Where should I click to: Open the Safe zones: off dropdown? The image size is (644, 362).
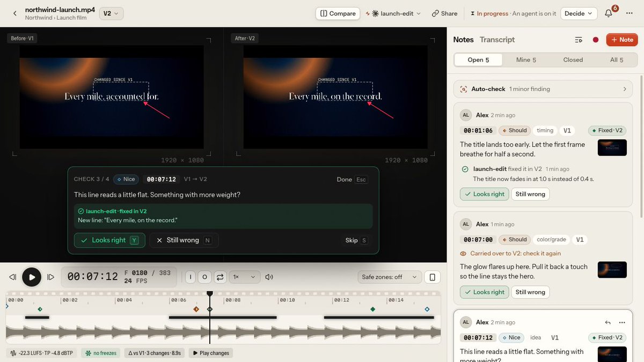389,277
